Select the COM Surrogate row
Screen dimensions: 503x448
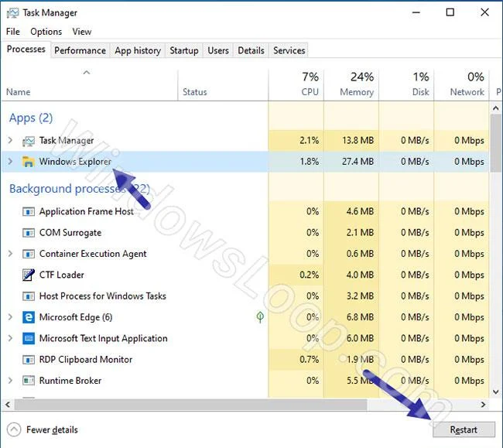click(x=246, y=233)
